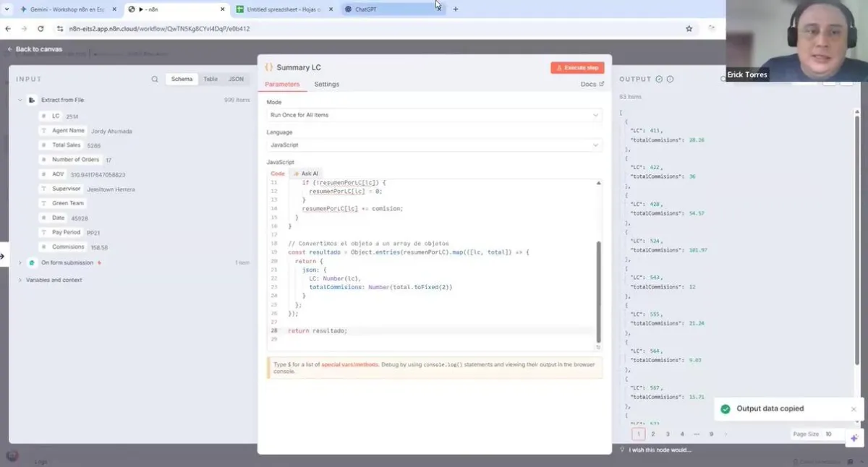Reload the page

41,28
